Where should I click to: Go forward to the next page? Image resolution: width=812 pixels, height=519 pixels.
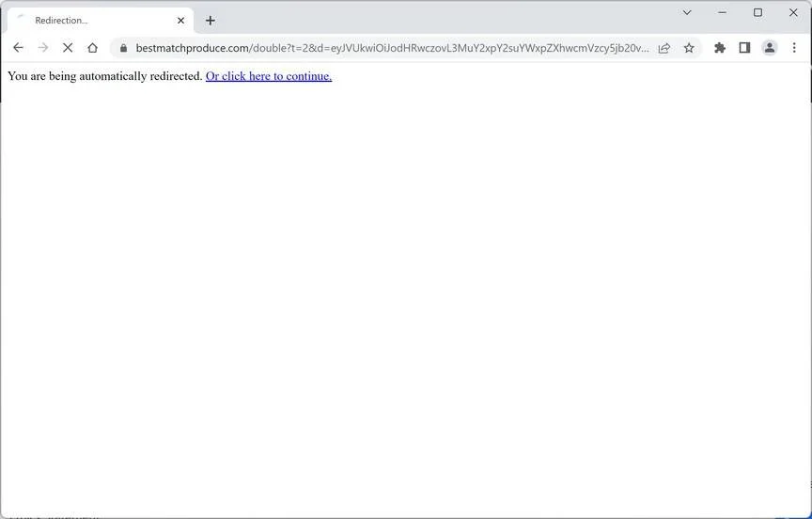coord(43,48)
